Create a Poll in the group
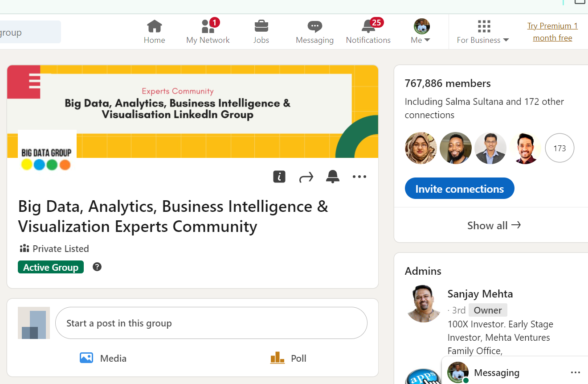Image resolution: width=588 pixels, height=384 pixels. coord(288,358)
